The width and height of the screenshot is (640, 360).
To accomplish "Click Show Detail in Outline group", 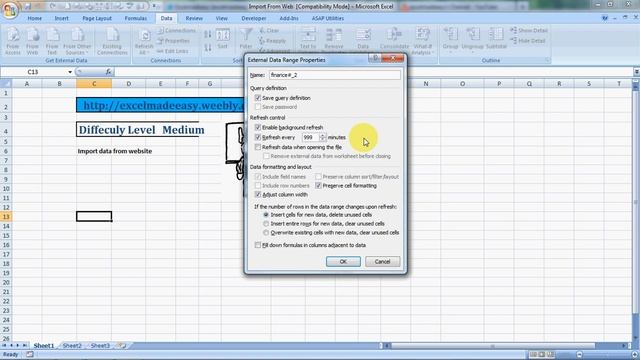I will (529, 31).
